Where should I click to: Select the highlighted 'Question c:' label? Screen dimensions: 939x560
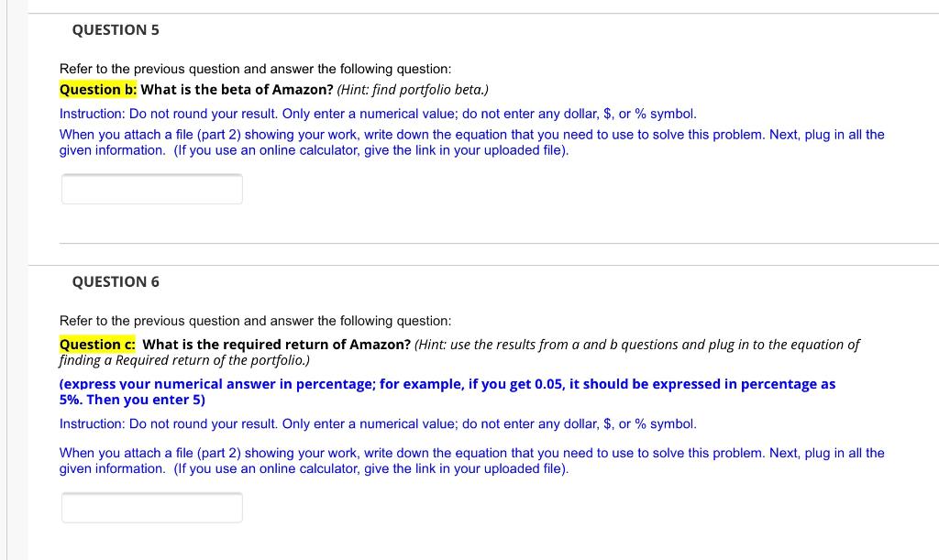point(98,345)
